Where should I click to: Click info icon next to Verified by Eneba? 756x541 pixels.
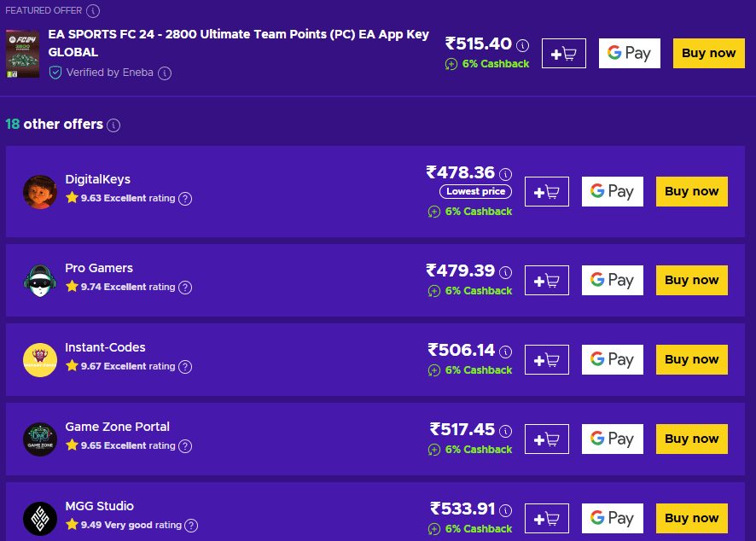[x=165, y=73]
